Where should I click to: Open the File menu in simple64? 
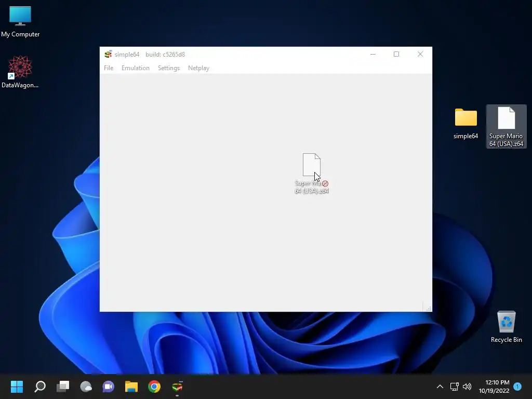[109, 68]
